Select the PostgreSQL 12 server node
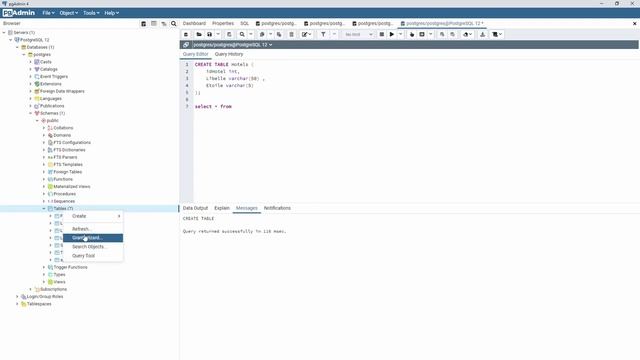 (35, 40)
